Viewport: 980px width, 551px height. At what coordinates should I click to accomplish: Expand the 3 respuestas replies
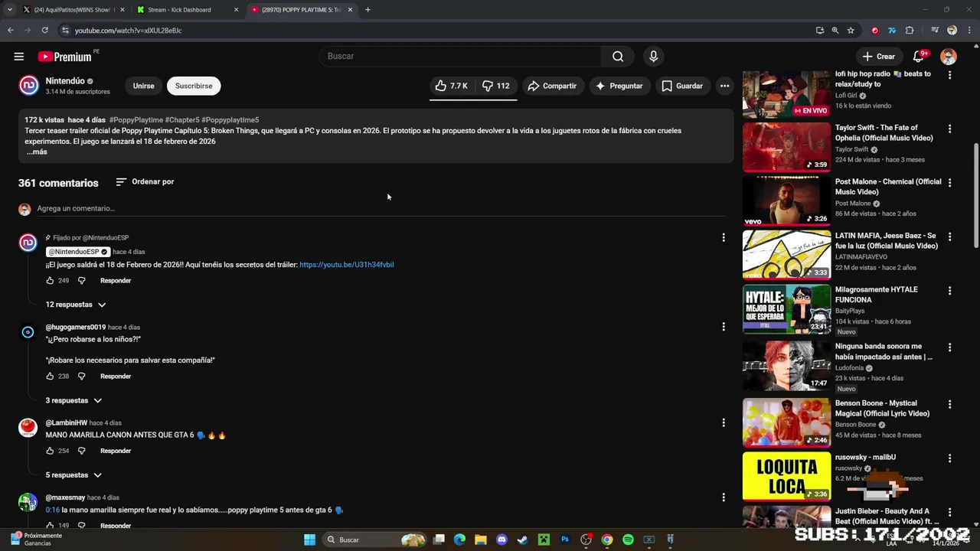tap(73, 400)
